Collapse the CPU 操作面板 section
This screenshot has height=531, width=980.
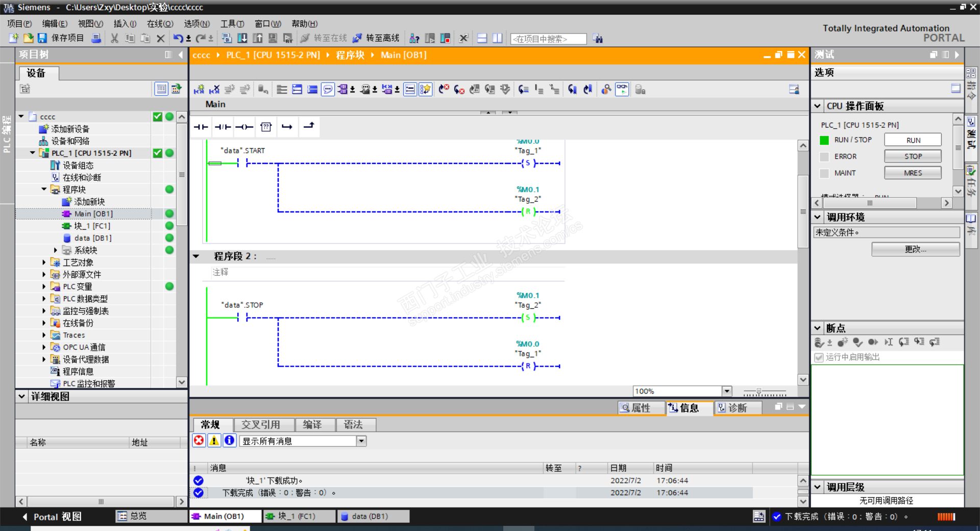[x=818, y=106]
